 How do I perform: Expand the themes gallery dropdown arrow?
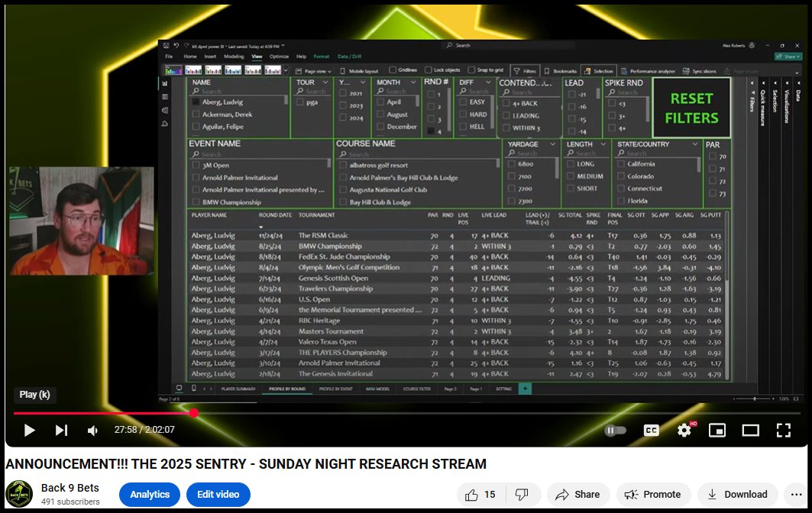(x=286, y=71)
